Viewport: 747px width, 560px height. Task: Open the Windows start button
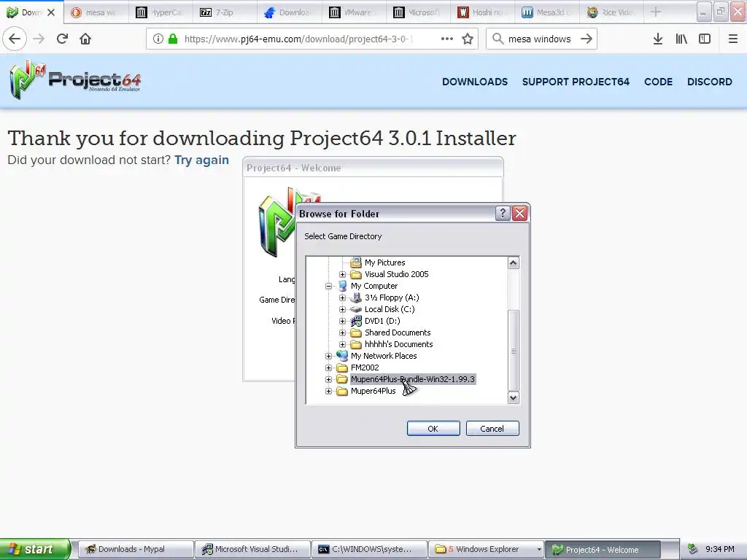(34, 549)
